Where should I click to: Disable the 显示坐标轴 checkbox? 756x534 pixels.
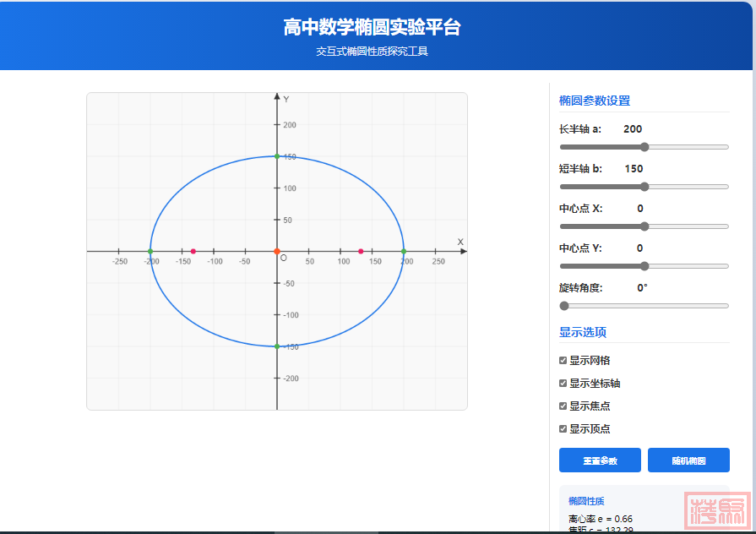[x=563, y=383]
